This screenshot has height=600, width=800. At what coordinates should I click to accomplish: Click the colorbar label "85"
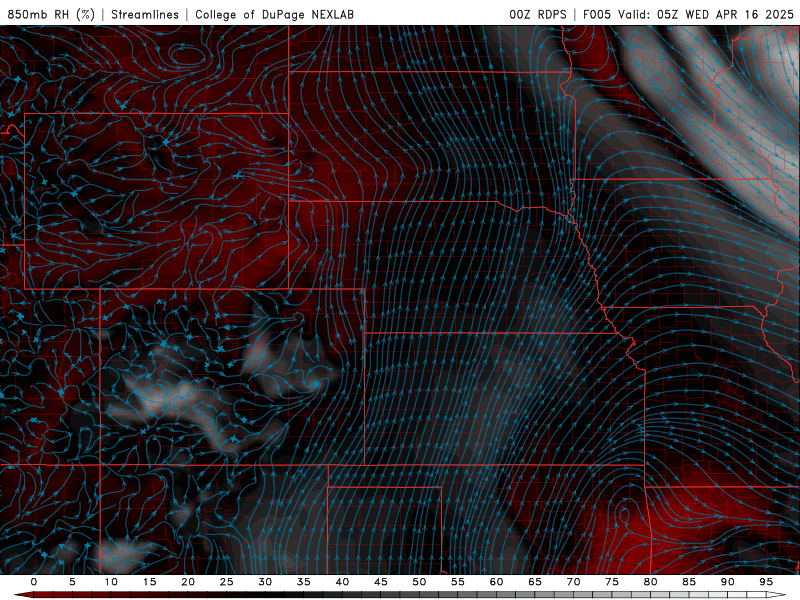689,582
